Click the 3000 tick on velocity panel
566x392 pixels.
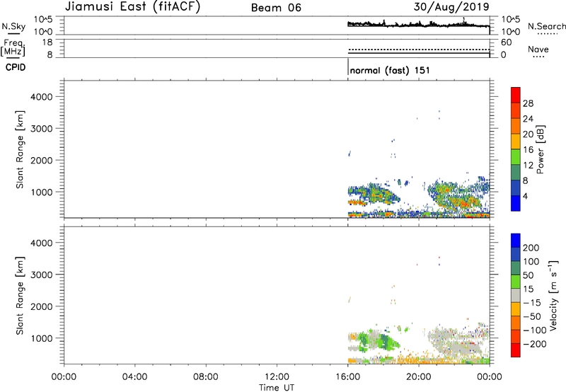[42, 275]
